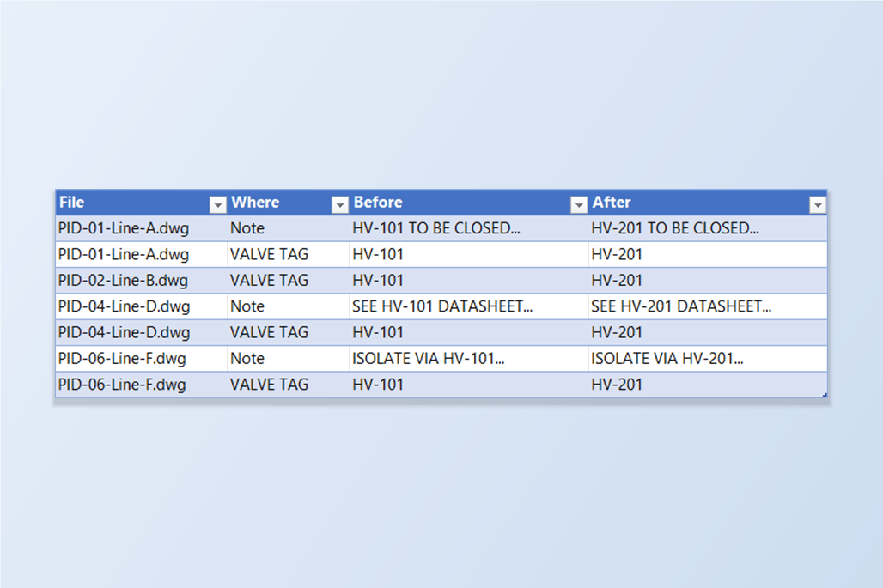Screen dimensions: 883x588
Task: Select the Where header cell
Action: tap(289, 203)
